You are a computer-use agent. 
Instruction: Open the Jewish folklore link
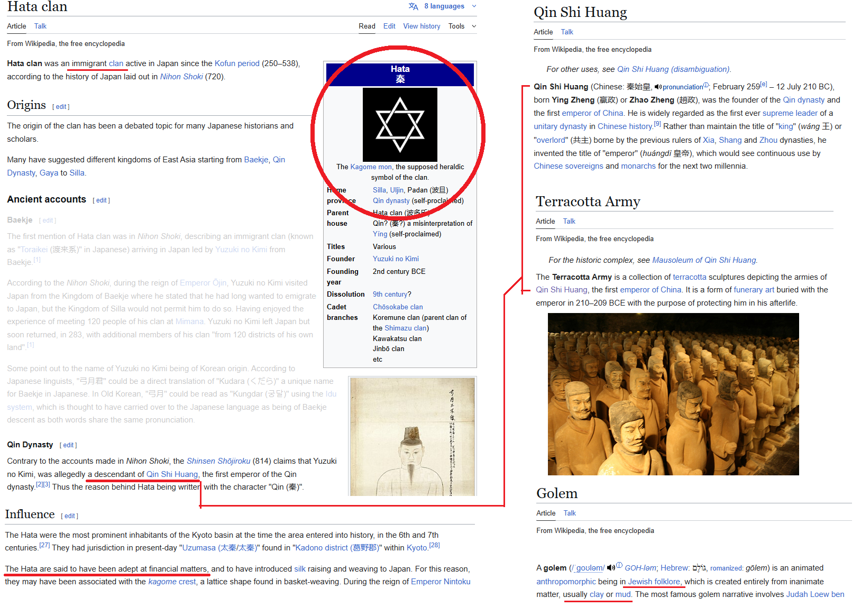click(654, 582)
